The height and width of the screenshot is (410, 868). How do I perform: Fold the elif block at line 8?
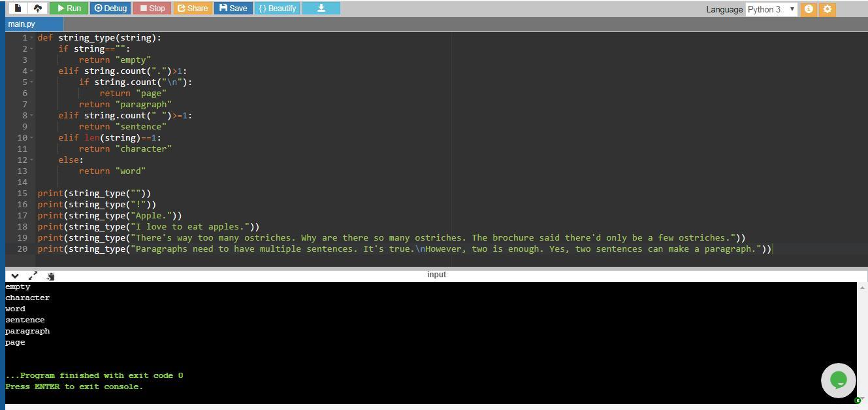click(31, 116)
